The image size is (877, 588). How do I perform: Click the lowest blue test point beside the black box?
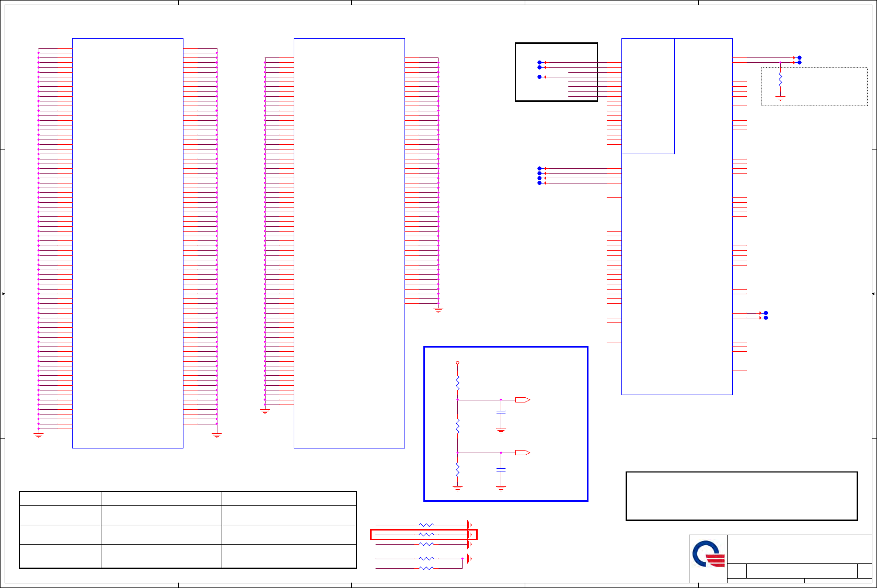(539, 77)
